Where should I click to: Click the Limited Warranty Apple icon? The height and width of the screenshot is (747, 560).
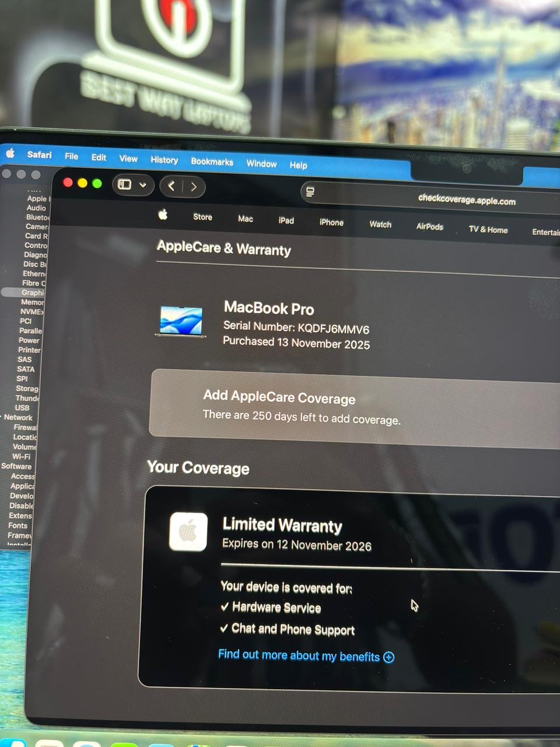click(x=188, y=532)
